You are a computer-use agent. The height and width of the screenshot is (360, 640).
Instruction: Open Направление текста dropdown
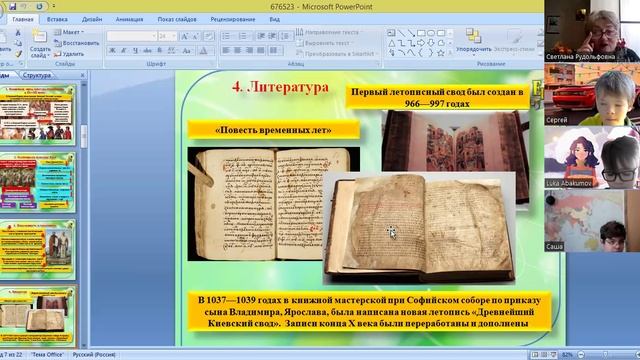point(329,32)
